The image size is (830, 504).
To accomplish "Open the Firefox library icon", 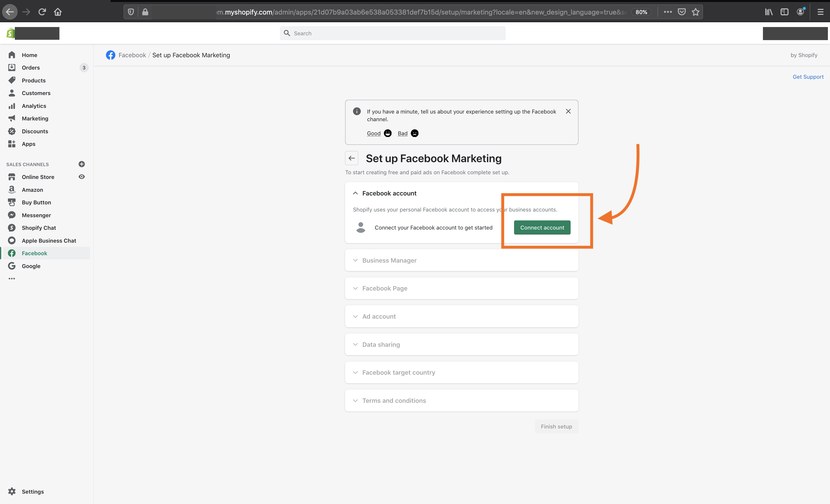I will point(769,12).
